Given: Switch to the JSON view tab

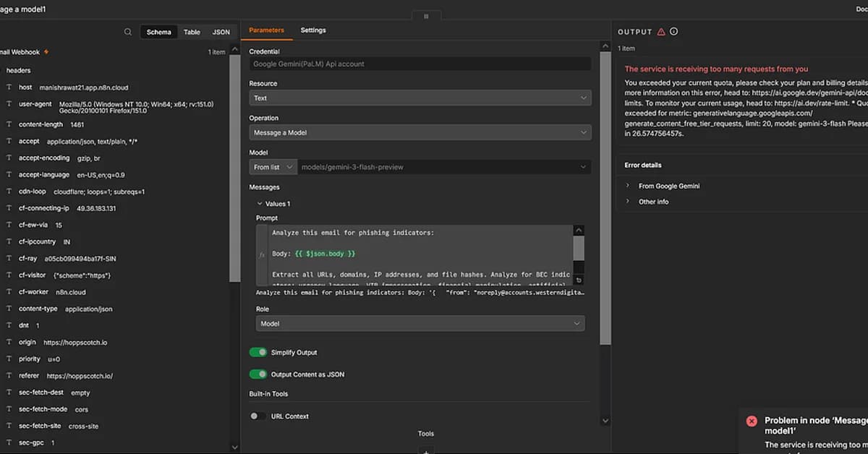Looking at the screenshot, I should (221, 32).
